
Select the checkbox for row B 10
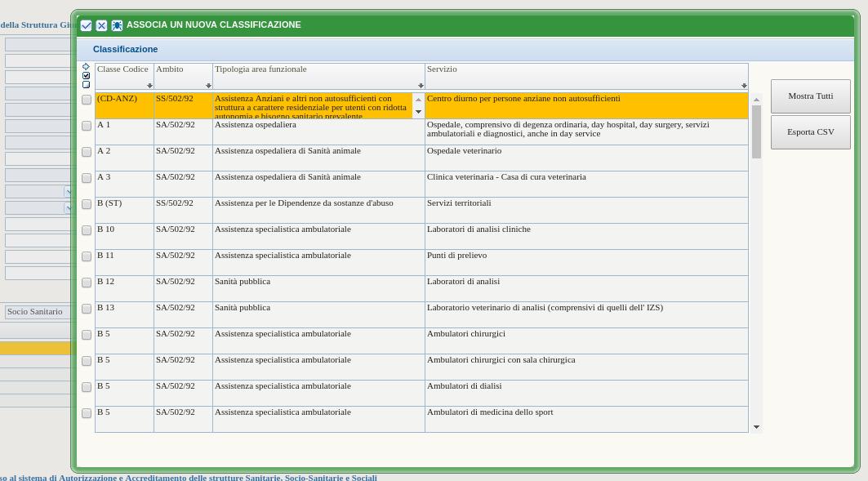(87, 230)
